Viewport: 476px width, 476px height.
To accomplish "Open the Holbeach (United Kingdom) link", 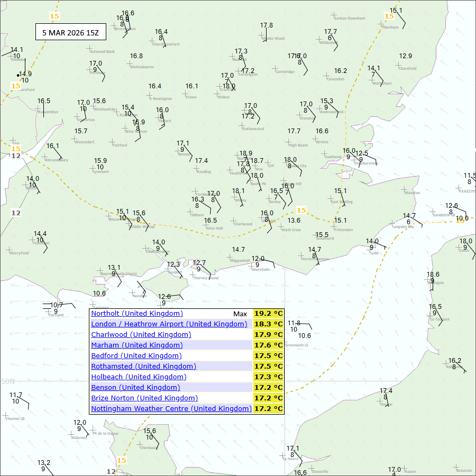I will coord(139,377).
